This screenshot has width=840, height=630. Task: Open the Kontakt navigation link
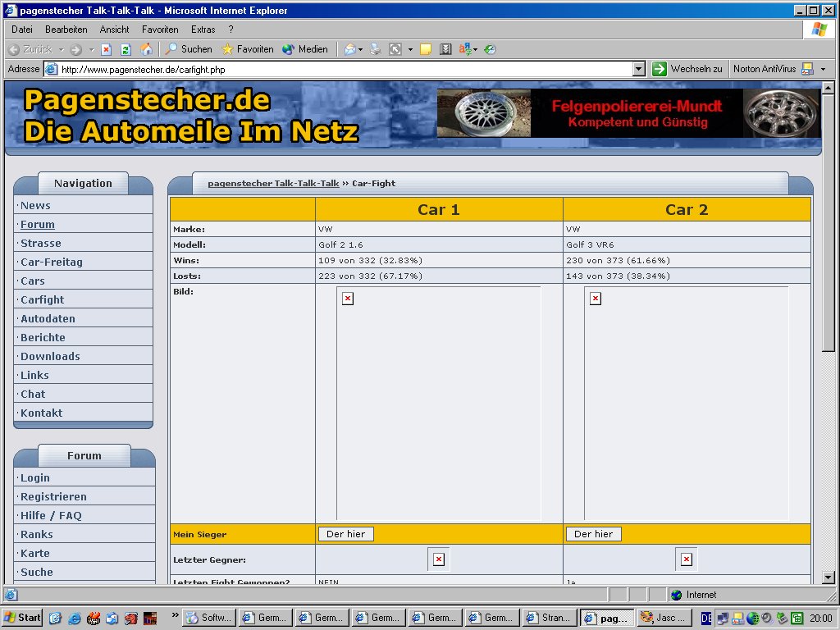point(41,413)
